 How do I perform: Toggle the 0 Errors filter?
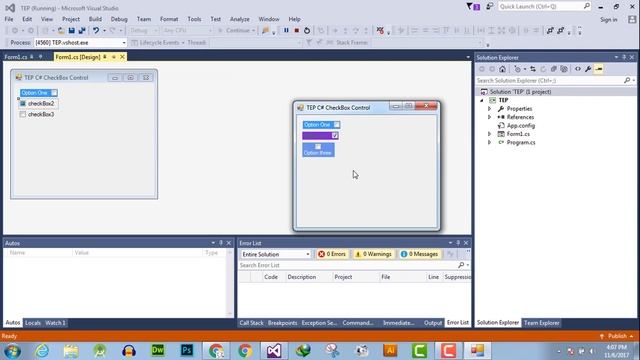332,254
